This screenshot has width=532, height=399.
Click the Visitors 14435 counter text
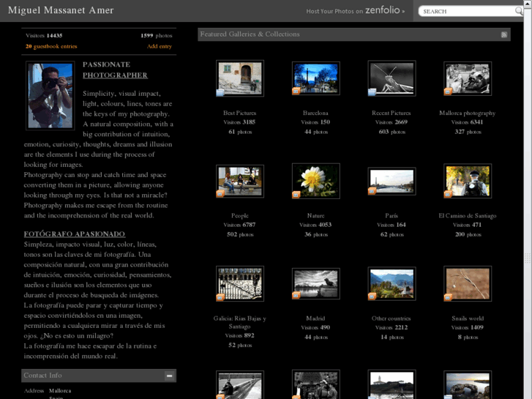pos(44,36)
